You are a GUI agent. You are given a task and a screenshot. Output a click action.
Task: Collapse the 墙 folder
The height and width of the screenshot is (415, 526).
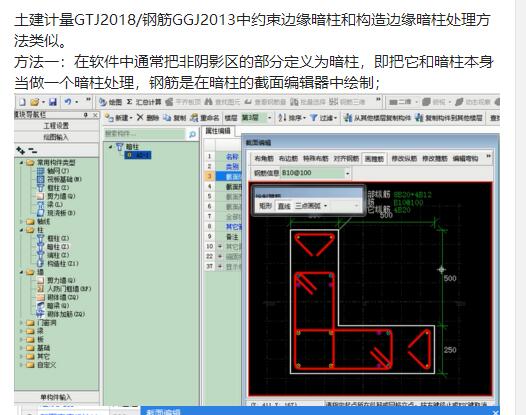[x=21, y=272]
